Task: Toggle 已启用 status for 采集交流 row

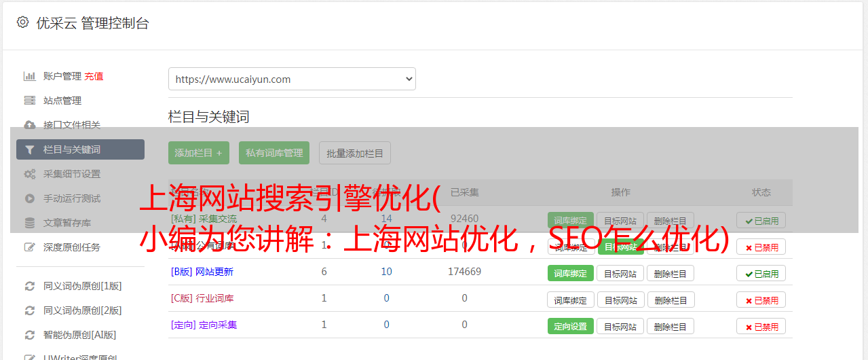Action: [761, 220]
